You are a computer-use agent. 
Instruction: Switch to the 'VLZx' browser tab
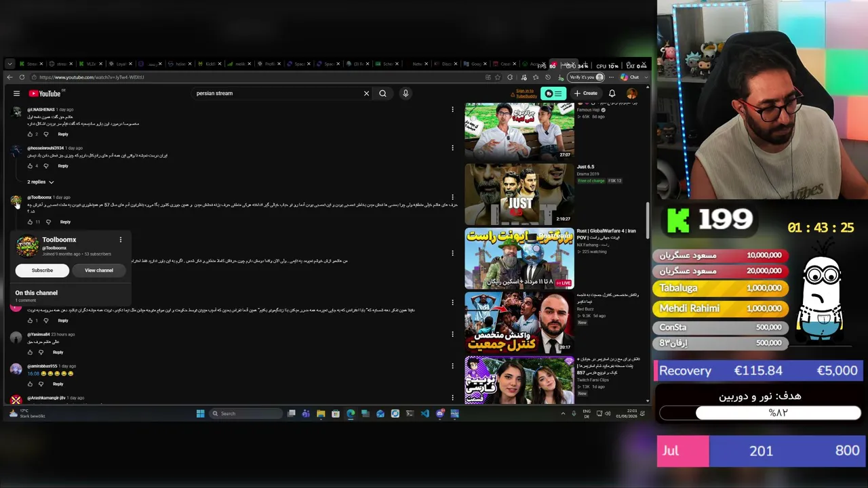[90, 64]
